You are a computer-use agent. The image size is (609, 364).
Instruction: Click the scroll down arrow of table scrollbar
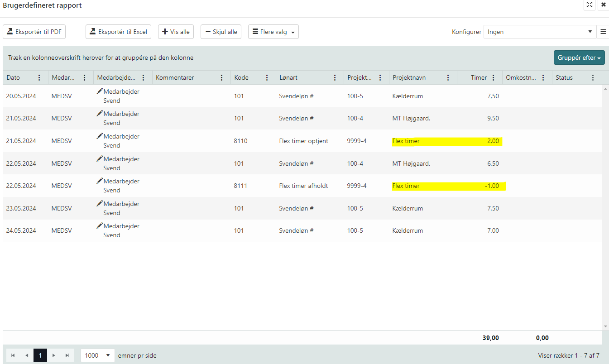point(605,326)
